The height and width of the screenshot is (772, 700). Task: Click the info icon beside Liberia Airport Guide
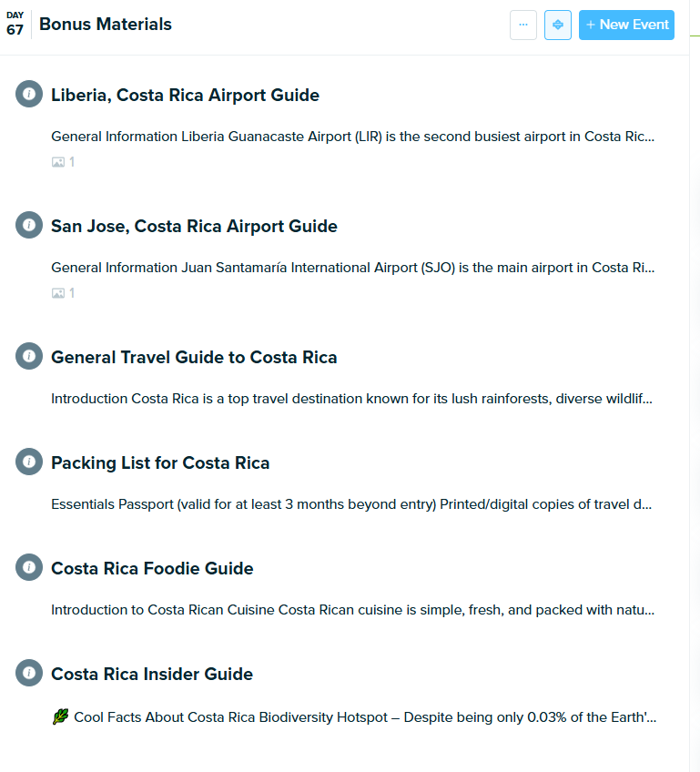click(x=28, y=93)
